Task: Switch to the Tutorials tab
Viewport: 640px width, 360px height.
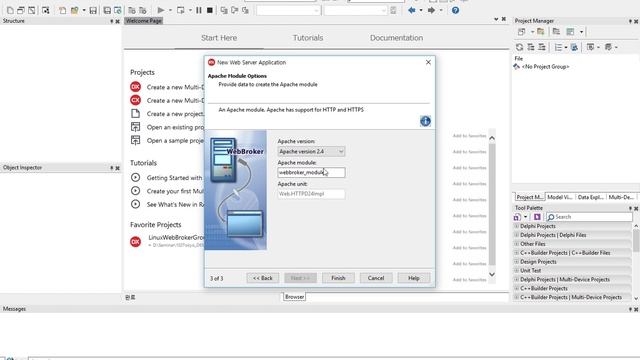Action: pos(308,38)
